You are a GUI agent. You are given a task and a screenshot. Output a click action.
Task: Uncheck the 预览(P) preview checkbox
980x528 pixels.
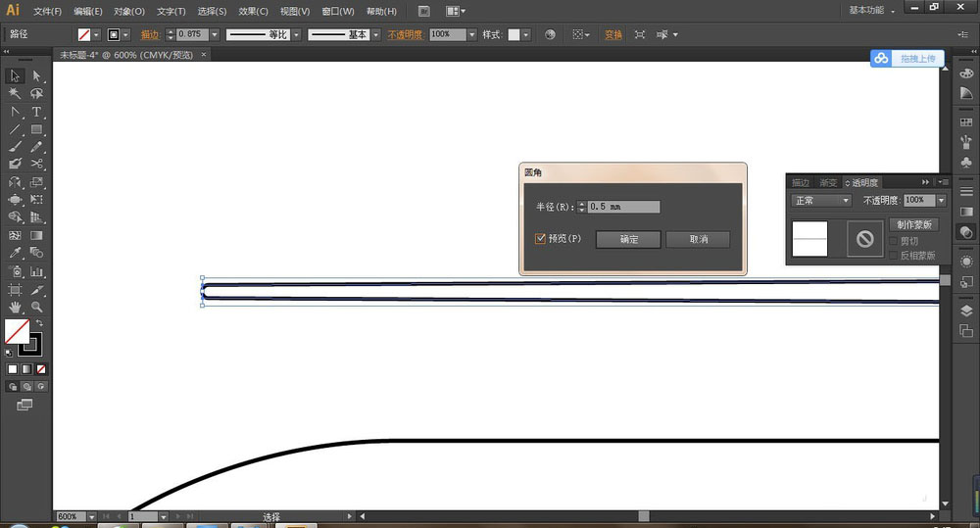click(540, 238)
